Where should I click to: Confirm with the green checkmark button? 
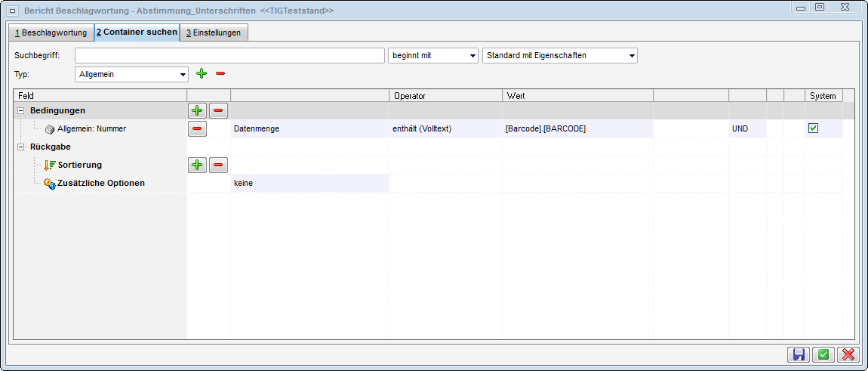pos(823,354)
